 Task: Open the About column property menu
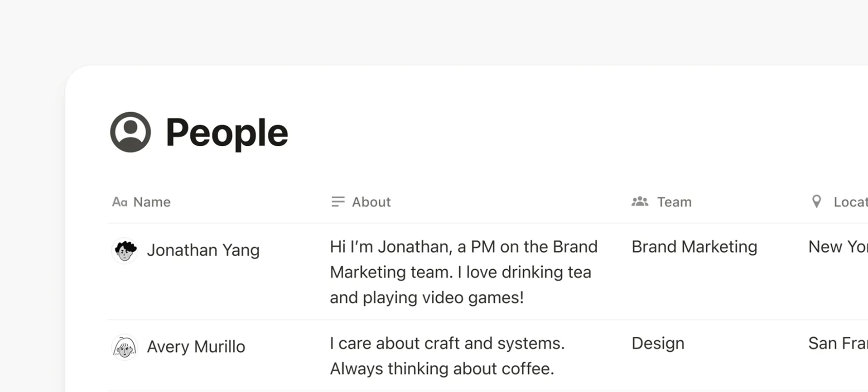(x=371, y=202)
